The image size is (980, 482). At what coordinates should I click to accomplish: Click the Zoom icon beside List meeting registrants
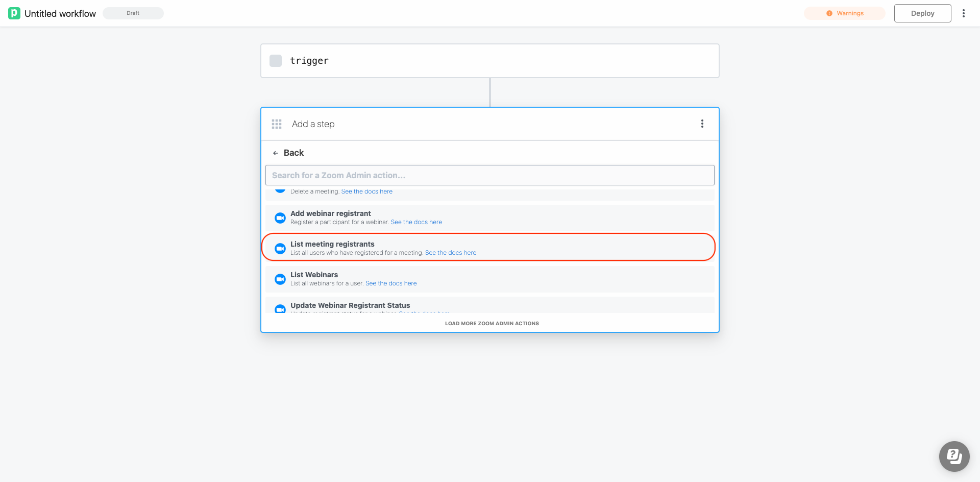coord(280,248)
